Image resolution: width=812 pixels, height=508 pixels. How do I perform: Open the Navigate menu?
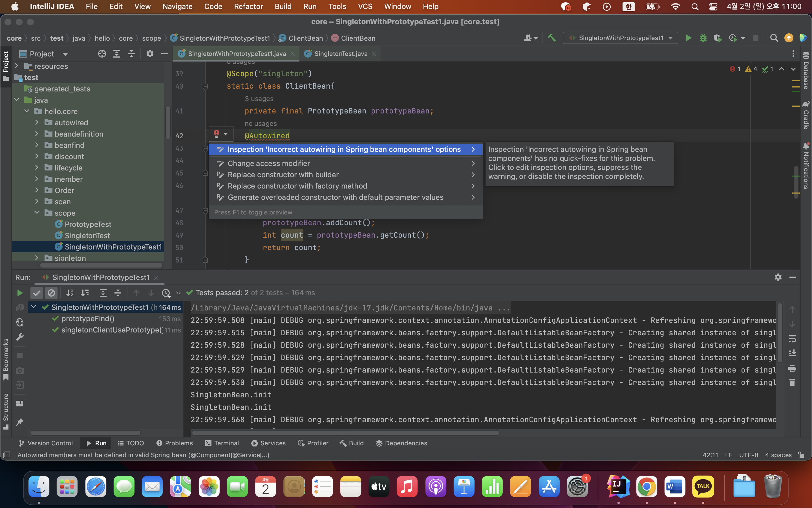tap(177, 6)
